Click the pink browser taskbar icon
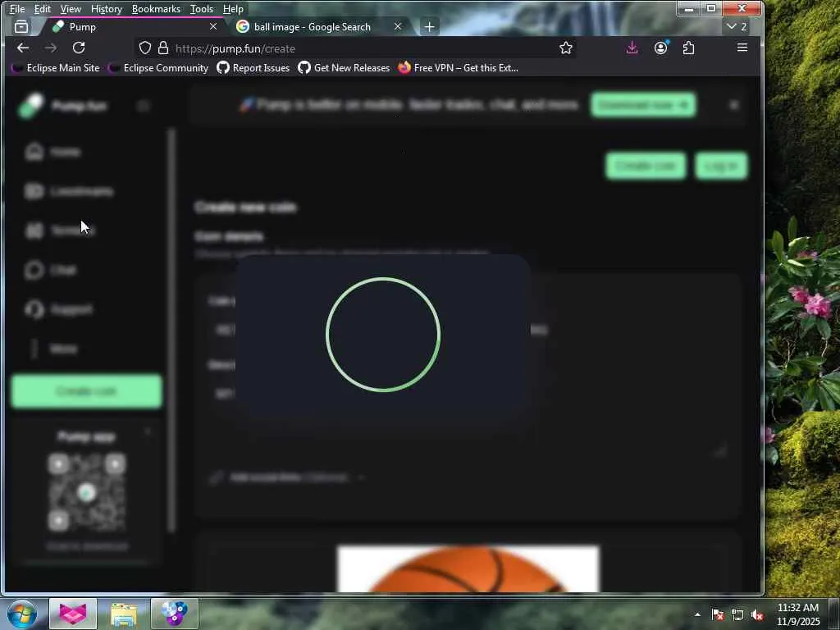This screenshot has width=840, height=630. click(73, 614)
